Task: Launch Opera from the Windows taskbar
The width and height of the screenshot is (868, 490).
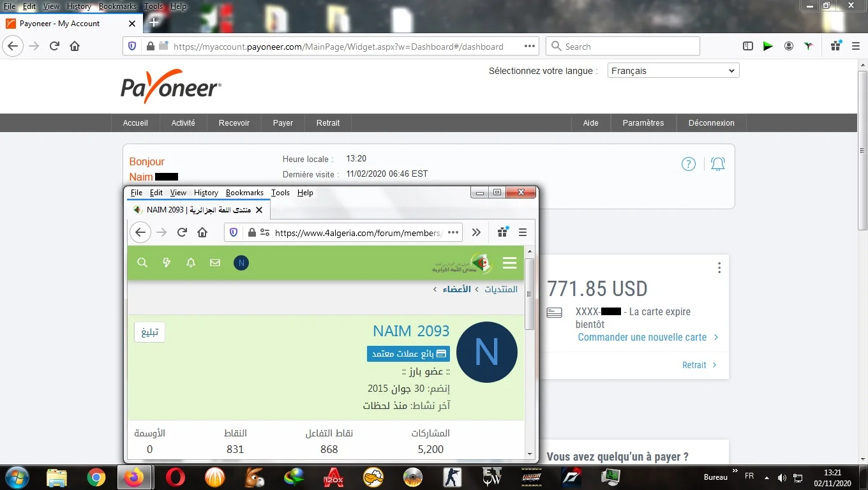Action: coord(176,477)
